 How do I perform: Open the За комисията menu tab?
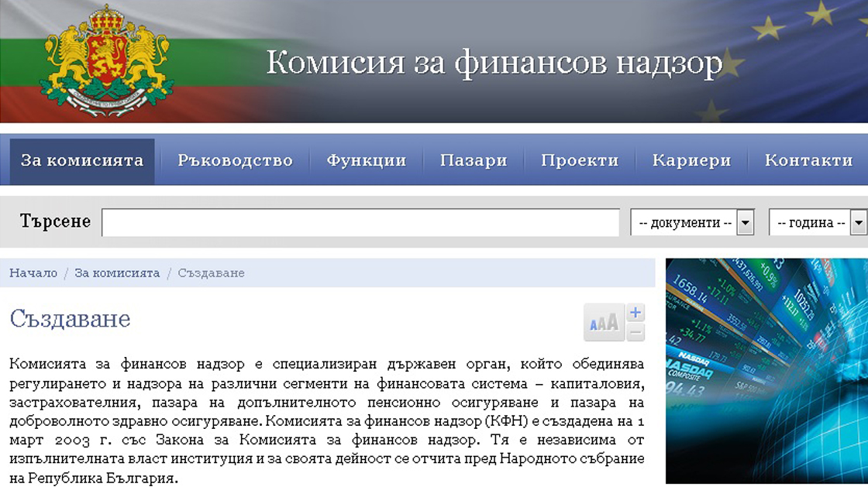pyautogui.click(x=82, y=161)
